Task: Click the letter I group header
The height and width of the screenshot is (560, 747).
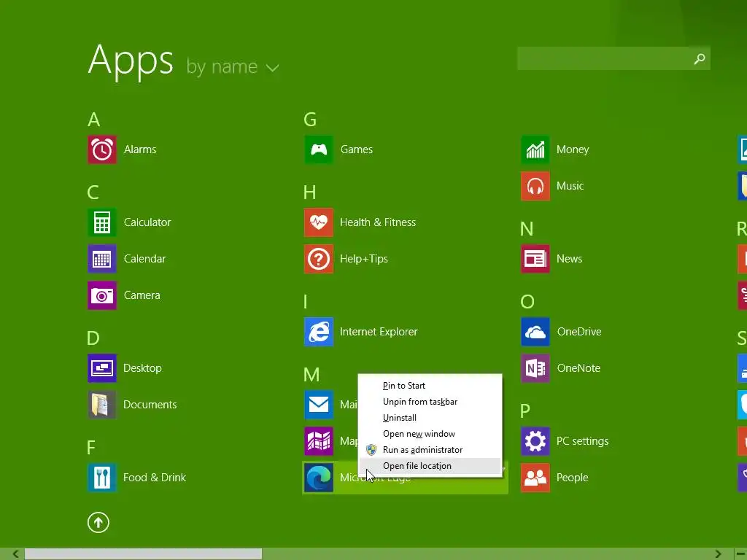Action: click(306, 302)
